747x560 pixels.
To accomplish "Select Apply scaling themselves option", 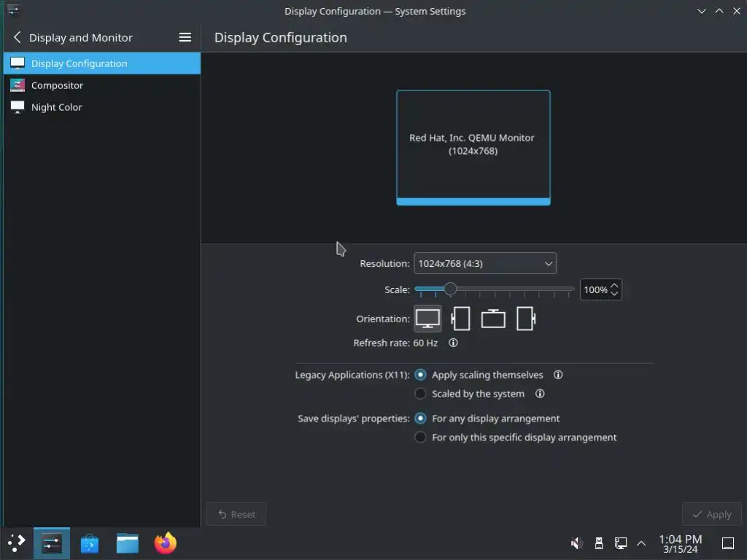I will tap(479, 375).
